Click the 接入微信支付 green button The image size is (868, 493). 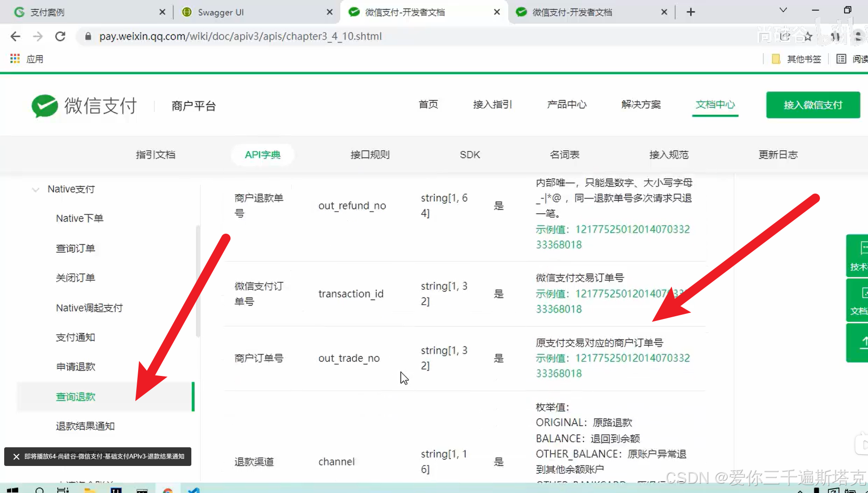coord(813,105)
